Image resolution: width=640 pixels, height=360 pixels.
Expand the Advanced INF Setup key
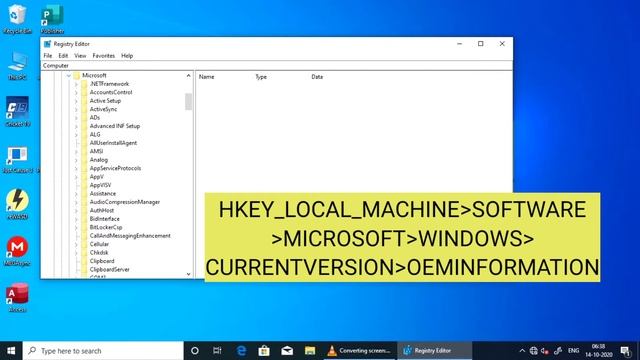click(x=76, y=126)
